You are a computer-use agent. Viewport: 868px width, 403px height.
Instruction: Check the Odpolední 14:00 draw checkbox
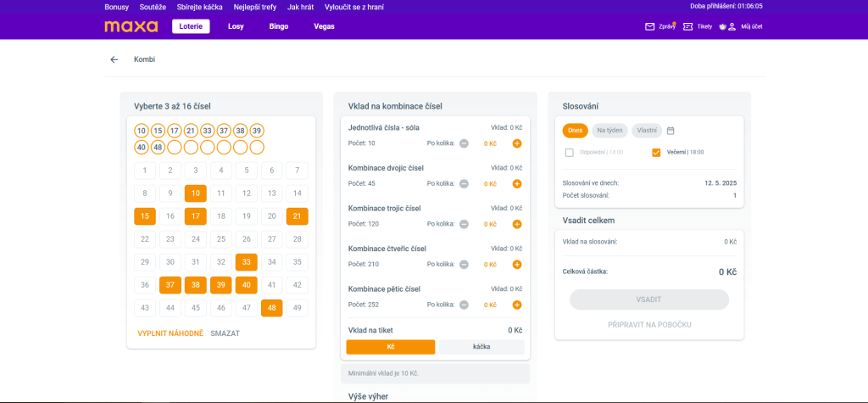(x=570, y=153)
